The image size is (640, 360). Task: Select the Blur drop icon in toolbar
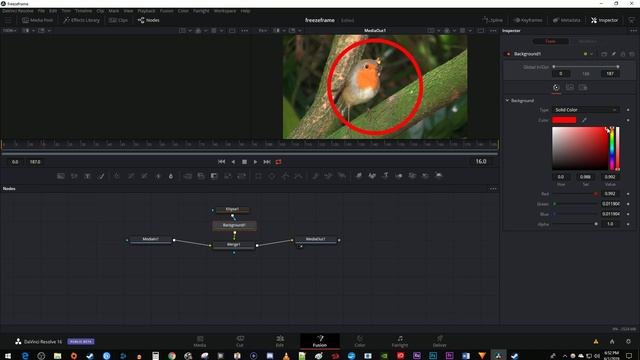coord(171,176)
